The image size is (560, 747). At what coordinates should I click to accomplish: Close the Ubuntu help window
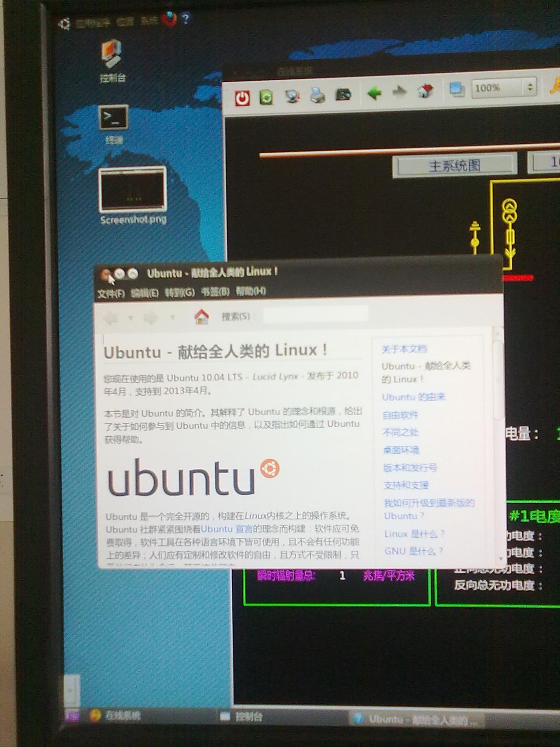pos(106,275)
